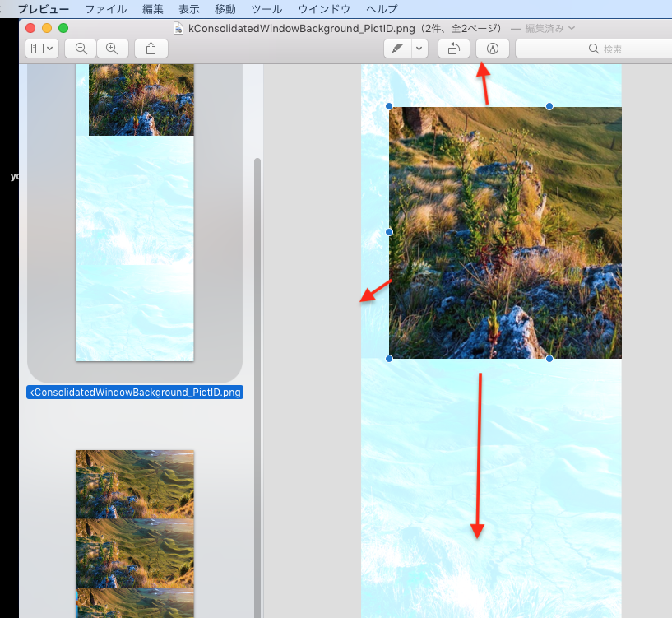This screenshot has width=672, height=618.
Task: Click the green full screen window button
Action: 63,28
